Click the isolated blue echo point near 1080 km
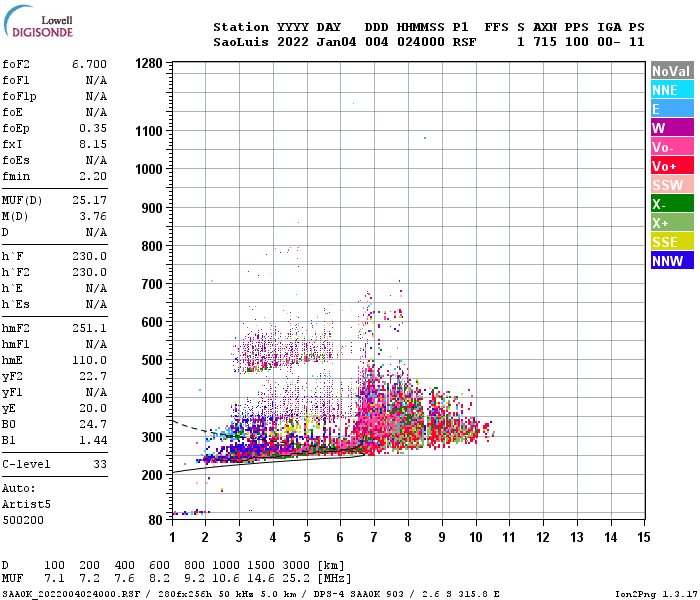 coord(425,138)
